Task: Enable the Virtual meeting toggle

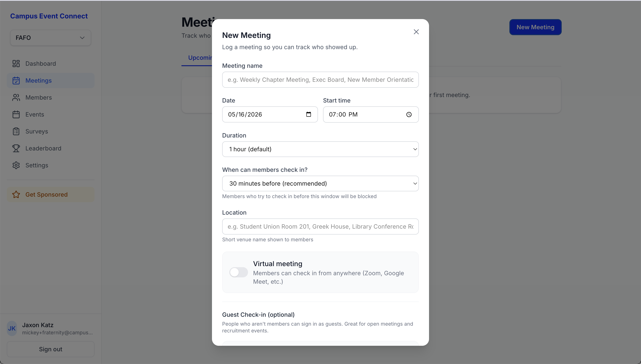Action: (x=239, y=272)
